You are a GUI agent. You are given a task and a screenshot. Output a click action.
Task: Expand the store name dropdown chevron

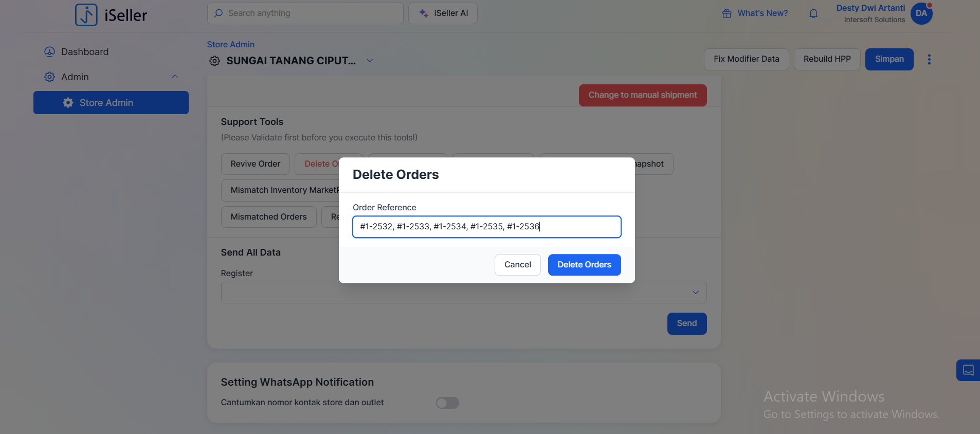pos(369,61)
